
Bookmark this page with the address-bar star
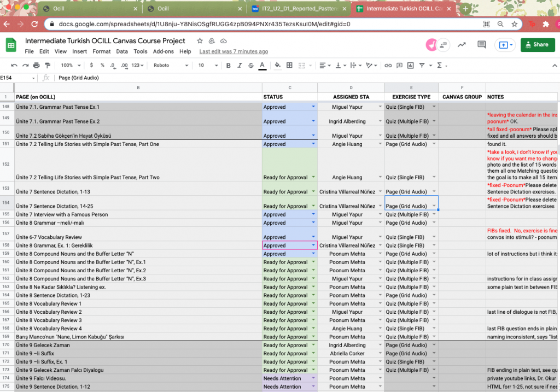[514, 24]
